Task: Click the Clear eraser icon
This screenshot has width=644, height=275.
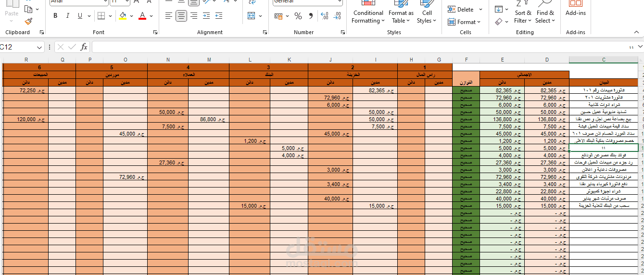Action: pyautogui.click(x=498, y=21)
